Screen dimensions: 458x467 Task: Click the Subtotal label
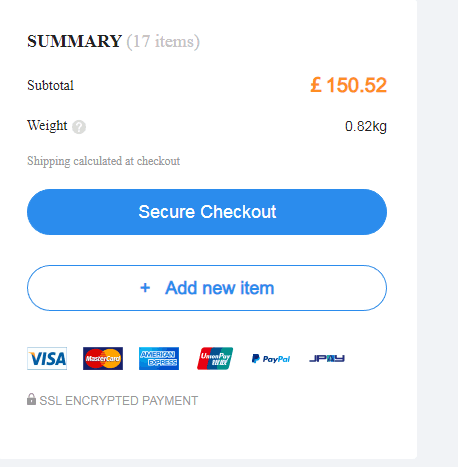pos(50,85)
